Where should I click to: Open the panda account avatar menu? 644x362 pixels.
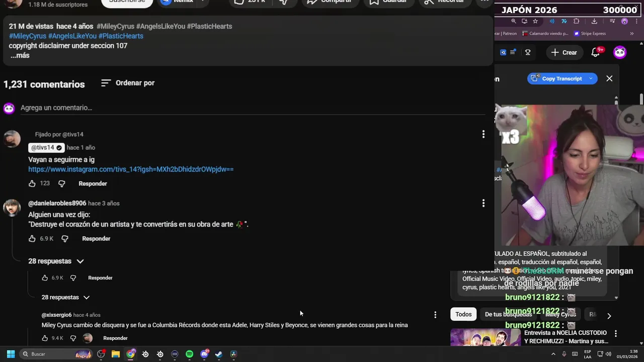[x=620, y=52]
